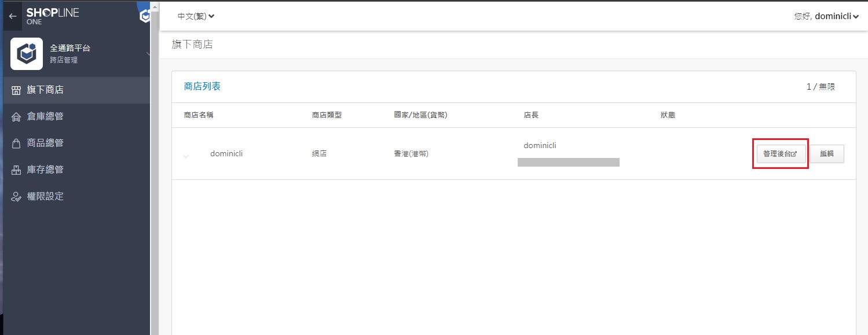Select 權限設定 menu item

click(76, 197)
